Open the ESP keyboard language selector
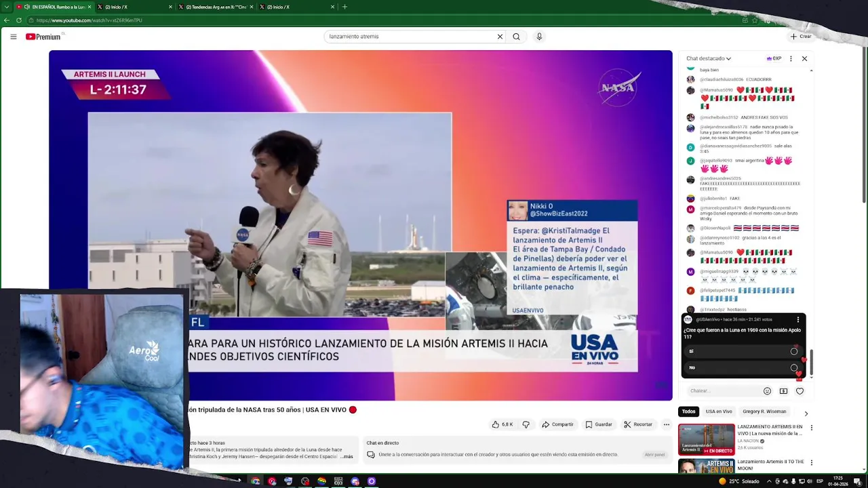This screenshot has height=488, width=868. pyautogui.click(x=820, y=481)
